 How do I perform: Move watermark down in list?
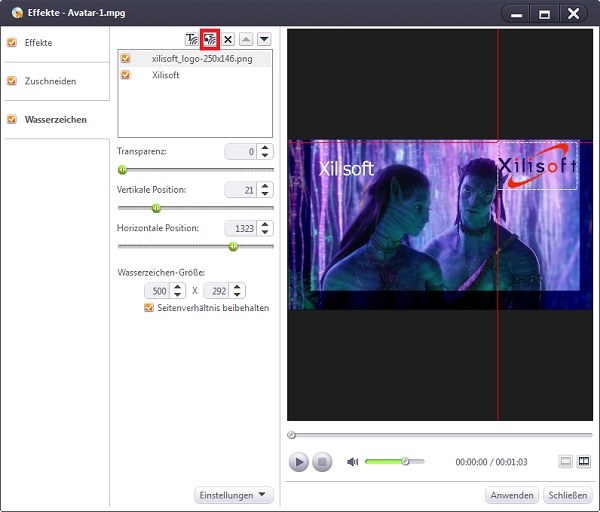tap(264, 39)
